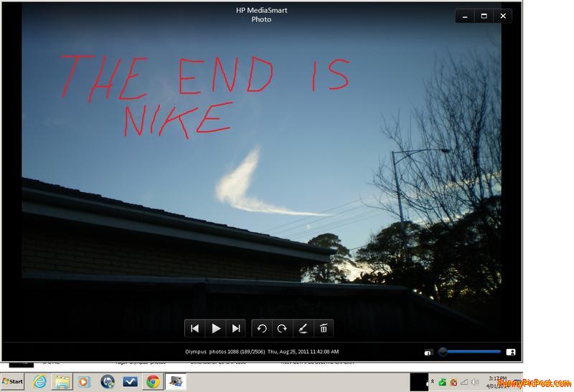Minimize the HP MediaSmart Photo window
The width and height of the screenshot is (574, 392).
pos(465,16)
